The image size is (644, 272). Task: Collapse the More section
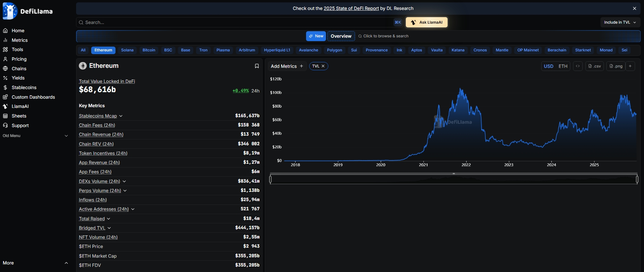click(66, 263)
